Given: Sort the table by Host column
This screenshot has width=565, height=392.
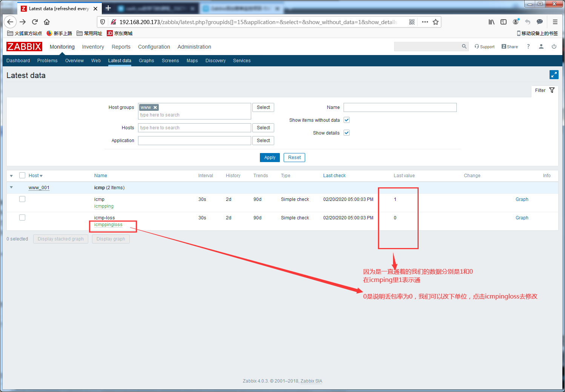Looking at the screenshot, I should 35,176.
